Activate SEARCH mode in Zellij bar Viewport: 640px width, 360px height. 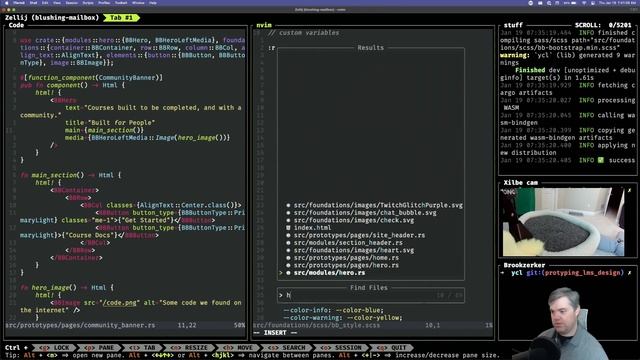click(x=287, y=348)
